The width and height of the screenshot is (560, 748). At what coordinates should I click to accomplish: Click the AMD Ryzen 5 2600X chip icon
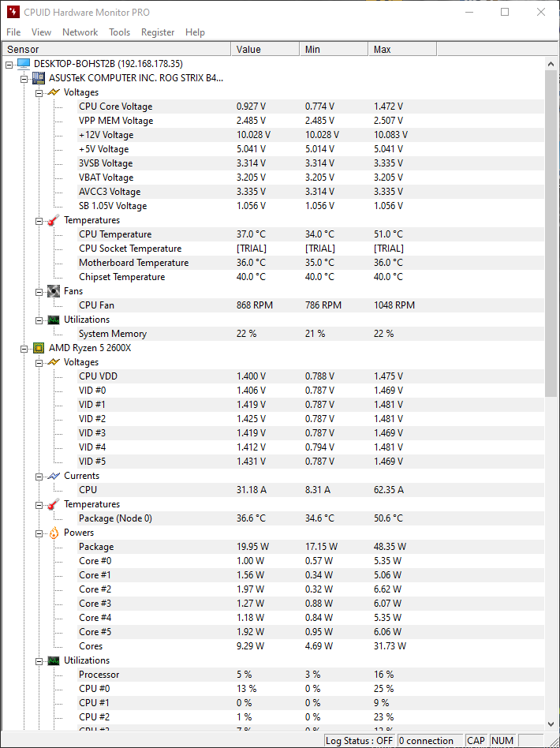tap(38, 348)
